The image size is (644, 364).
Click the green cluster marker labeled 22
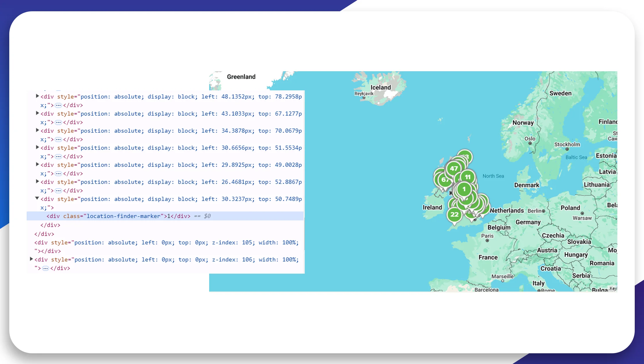pyautogui.click(x=454, y=215)
